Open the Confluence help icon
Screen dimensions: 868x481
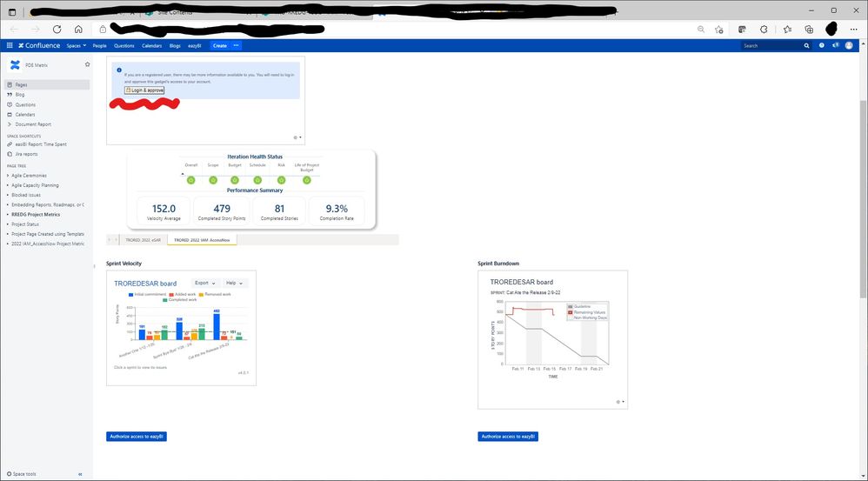[x=822, y=45]
